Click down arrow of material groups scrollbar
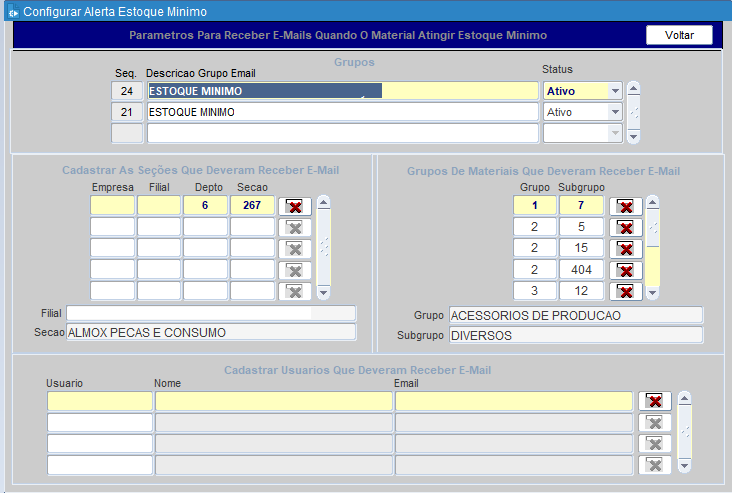 pos(653,293)
